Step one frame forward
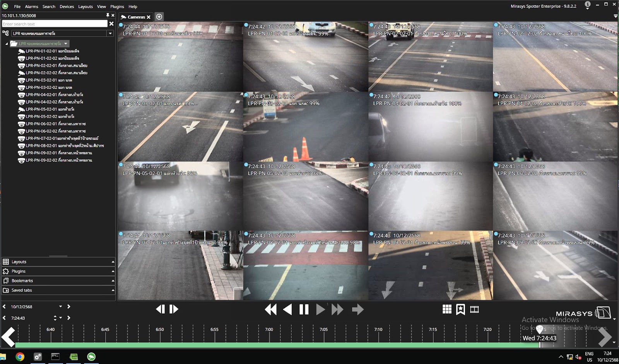Screen dimensions: 619x364 coord(174,309)
